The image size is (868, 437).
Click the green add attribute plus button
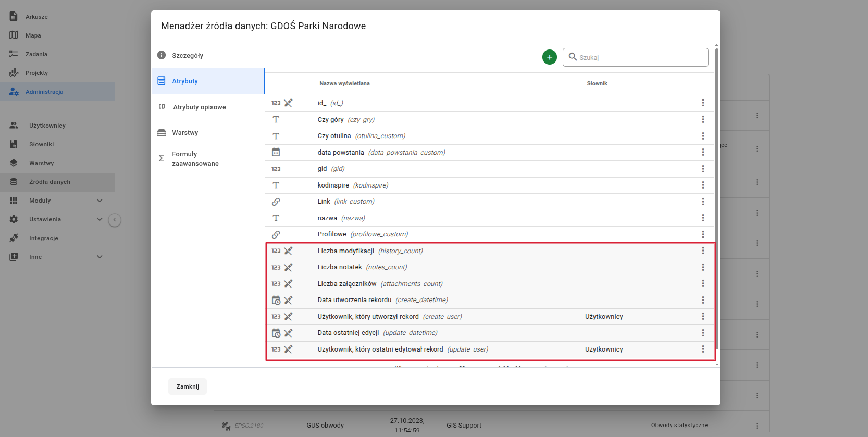pyautogui.click(x=549, y=57)
